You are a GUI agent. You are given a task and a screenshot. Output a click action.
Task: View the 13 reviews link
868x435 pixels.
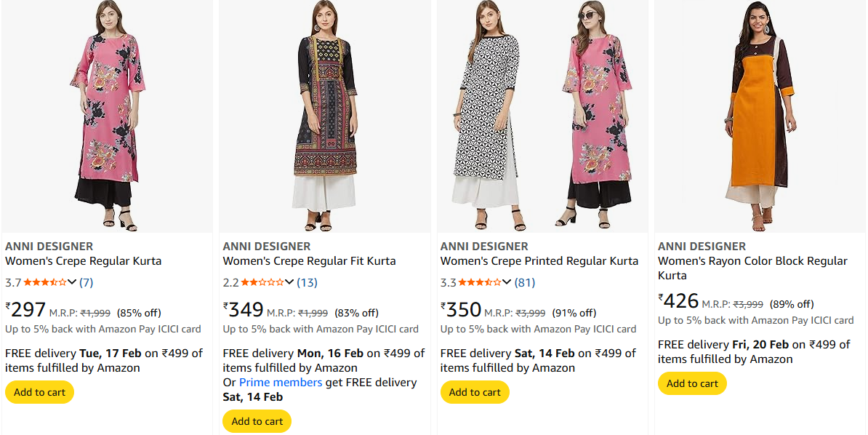pyautogui.click(x=307, y=282)
